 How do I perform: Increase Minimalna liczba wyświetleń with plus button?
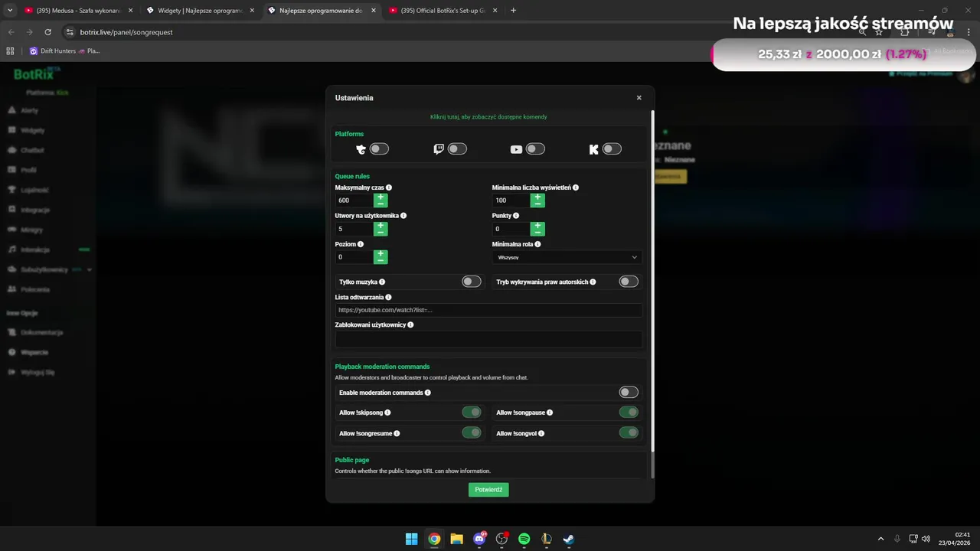tap(537, 197)
